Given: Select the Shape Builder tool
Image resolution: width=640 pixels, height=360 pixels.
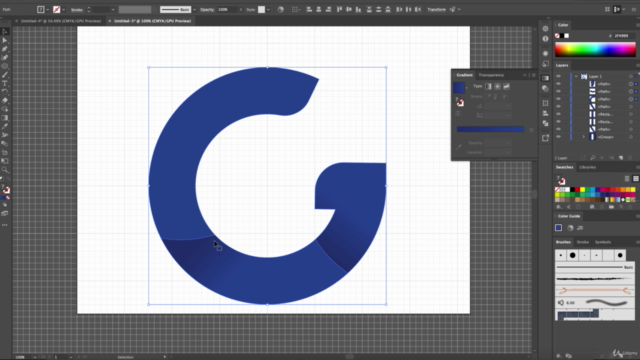Looking at the screenshot, I should pyautogui.click(x=5, y=109).
